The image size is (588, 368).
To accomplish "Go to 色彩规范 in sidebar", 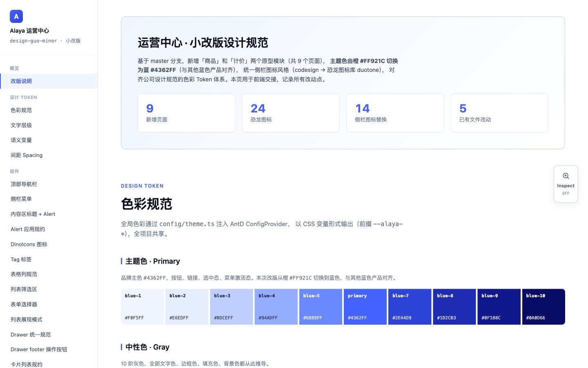I will (49, 110).
